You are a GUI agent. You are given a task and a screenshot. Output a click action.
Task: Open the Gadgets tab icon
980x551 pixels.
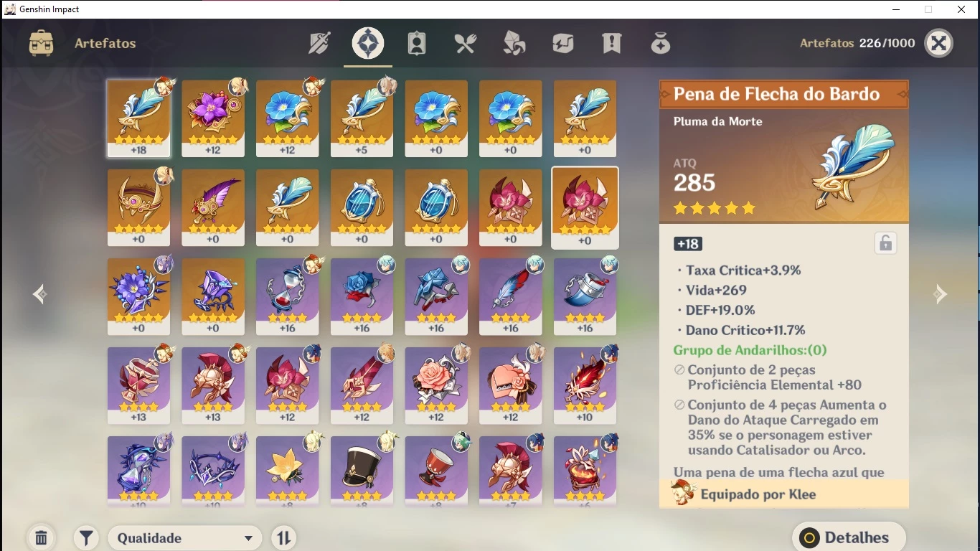click(563, 43)
